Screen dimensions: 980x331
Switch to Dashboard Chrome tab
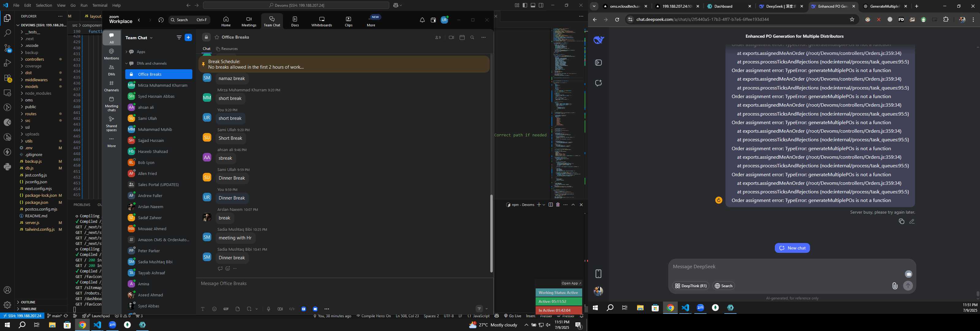[x=729, y=6]
